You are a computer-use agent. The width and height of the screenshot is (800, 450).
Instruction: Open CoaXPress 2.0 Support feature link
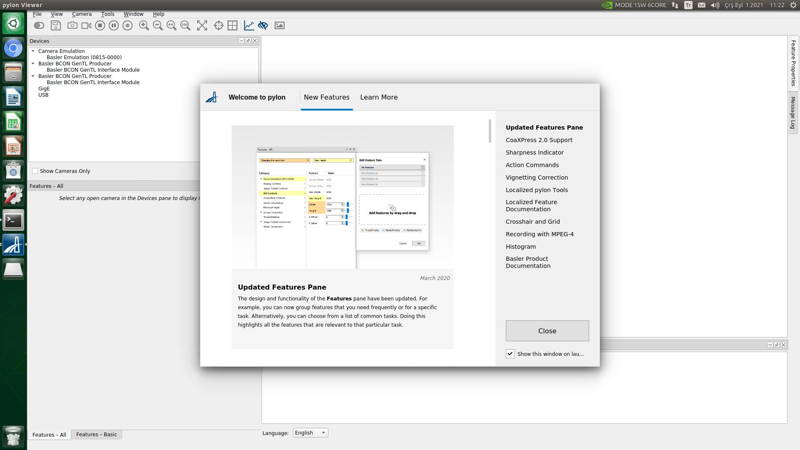(x=539, y=140)
